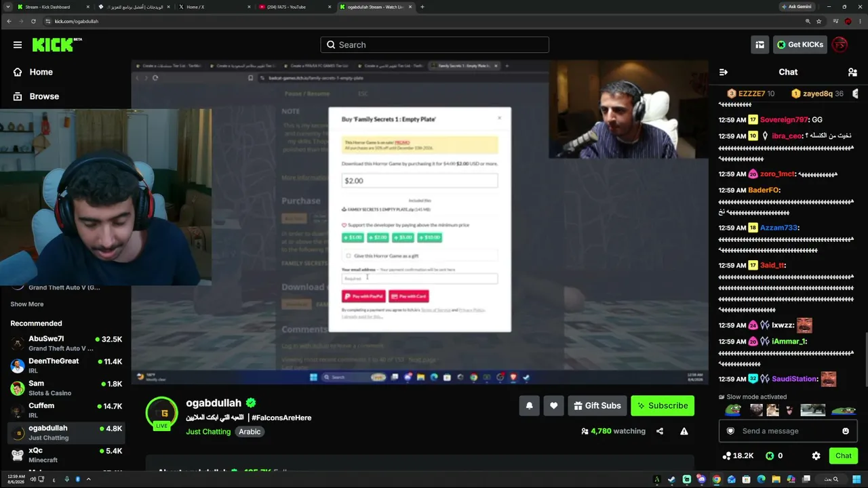
Task: Switch to Stream - Kick Dashboard tab
Action: (52, 7)
